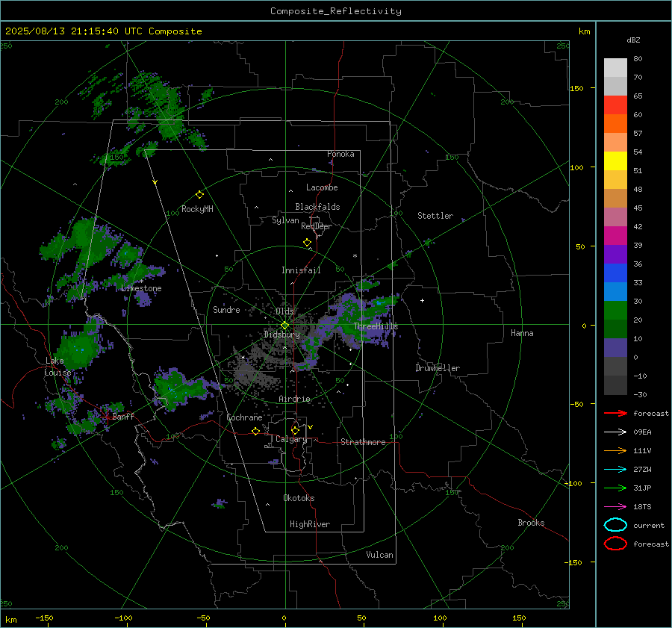Click the orange 111V arrow icon
672x628 pixels.
pos(615,450)
